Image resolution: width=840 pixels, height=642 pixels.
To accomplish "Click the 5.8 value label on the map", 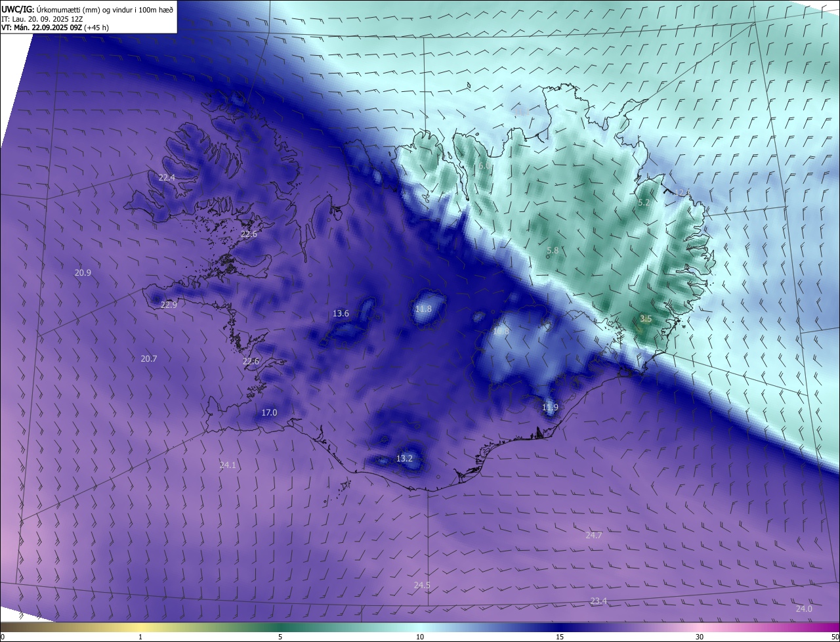I will click(553, 250).
